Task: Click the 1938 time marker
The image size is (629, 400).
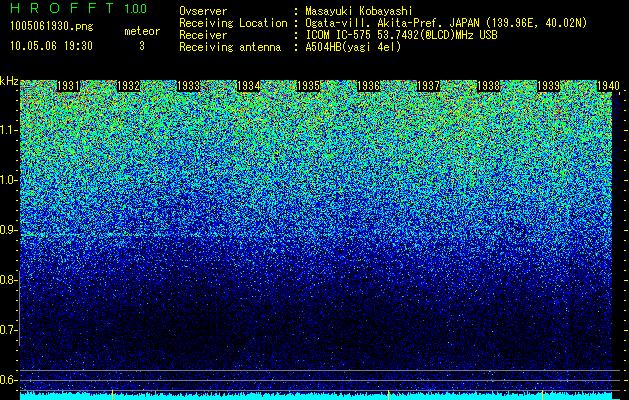Action: [x=488, y=86]
